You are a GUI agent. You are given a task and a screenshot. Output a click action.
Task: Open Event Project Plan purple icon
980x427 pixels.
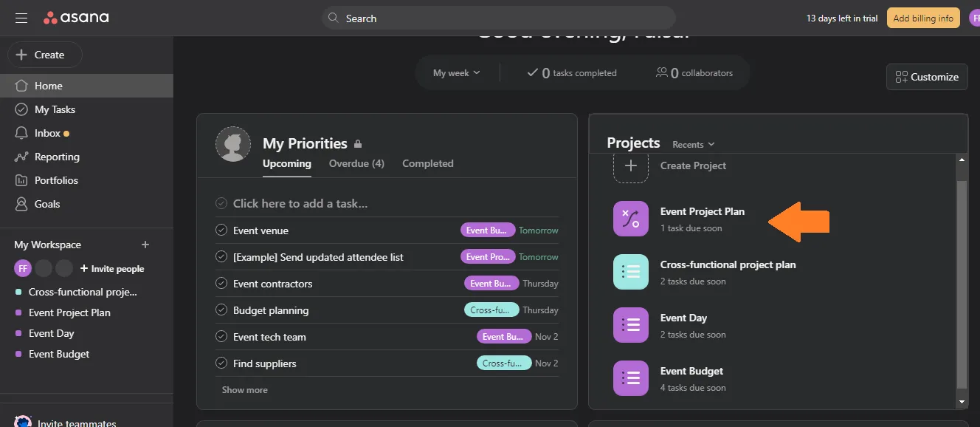(631, 219)
